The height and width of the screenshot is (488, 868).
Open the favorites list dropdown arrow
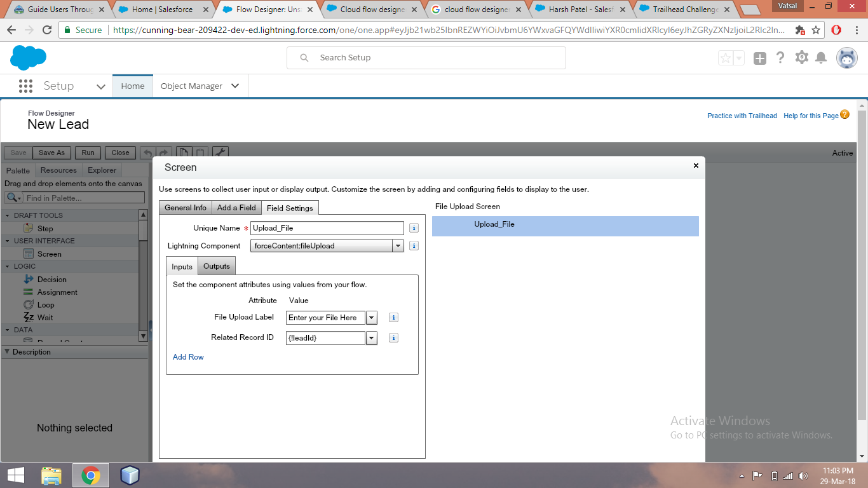pos(739,58)
